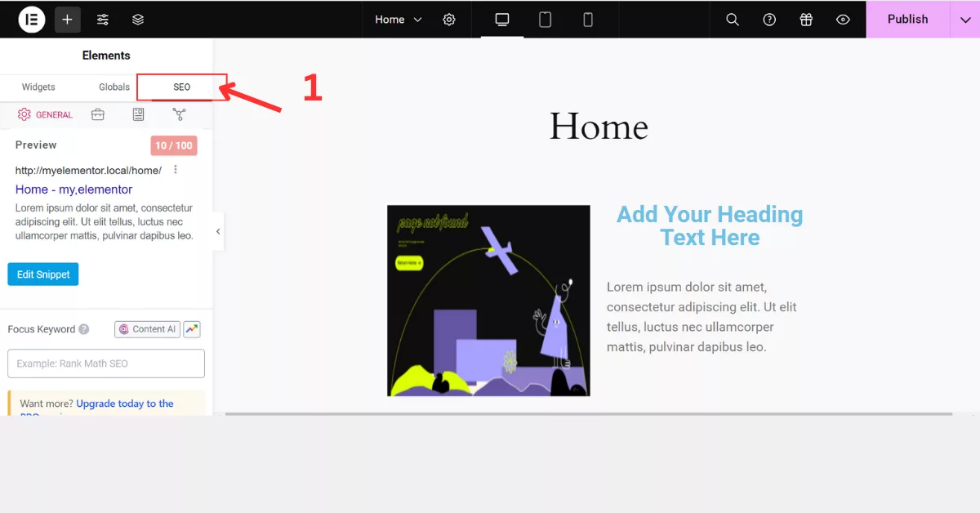Select the SEO tab

pyautogui.click(x=181, y=87)
